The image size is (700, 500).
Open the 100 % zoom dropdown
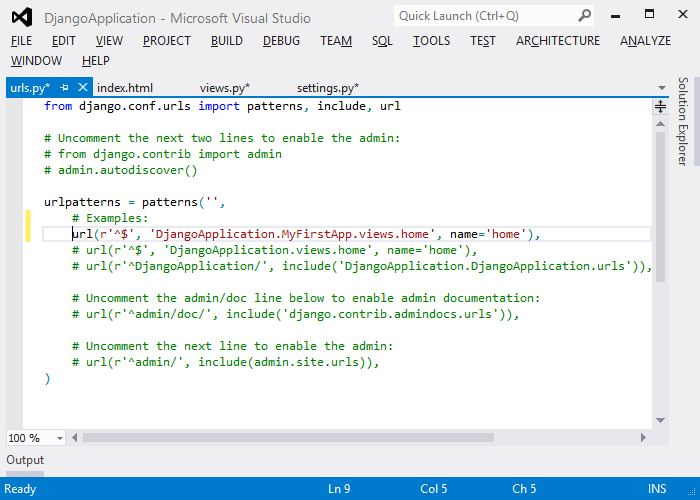(60, 438)
